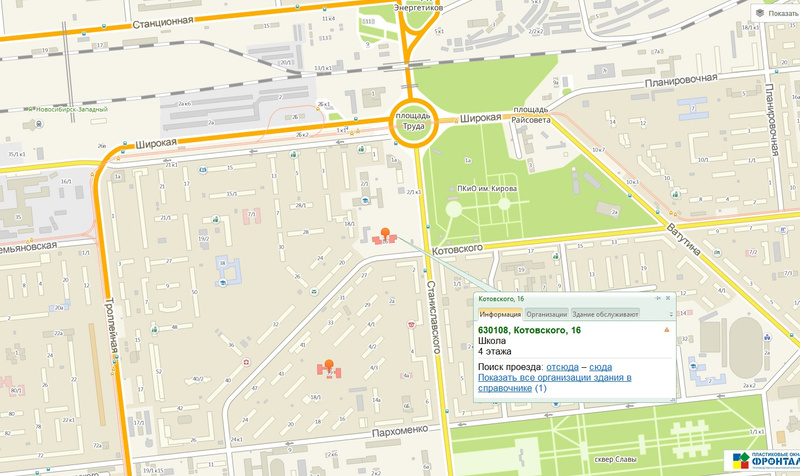Click the сюда route link
Image resolution: width=800 pixels, height=476 pixels.
[601, 367]
